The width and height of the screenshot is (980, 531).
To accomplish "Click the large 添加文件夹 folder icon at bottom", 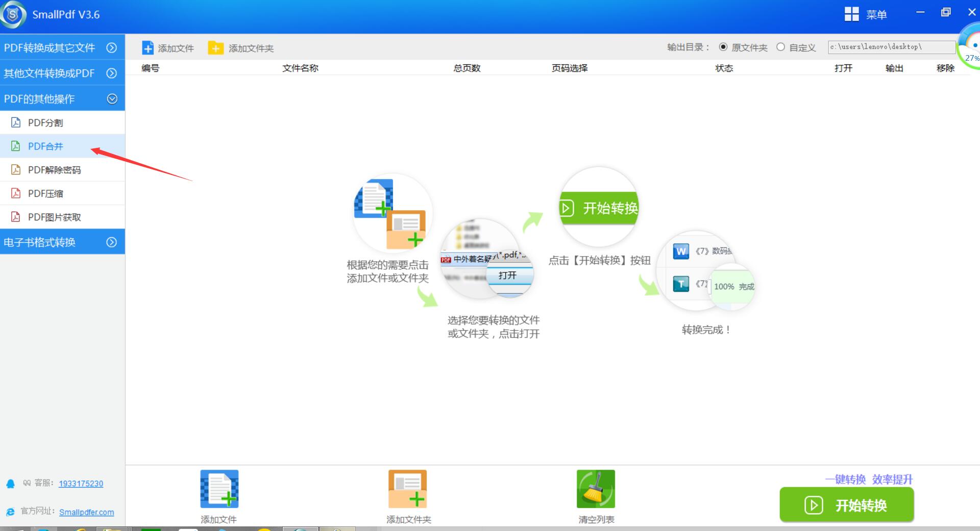I will pyautogui.click(x=407, y=489).
